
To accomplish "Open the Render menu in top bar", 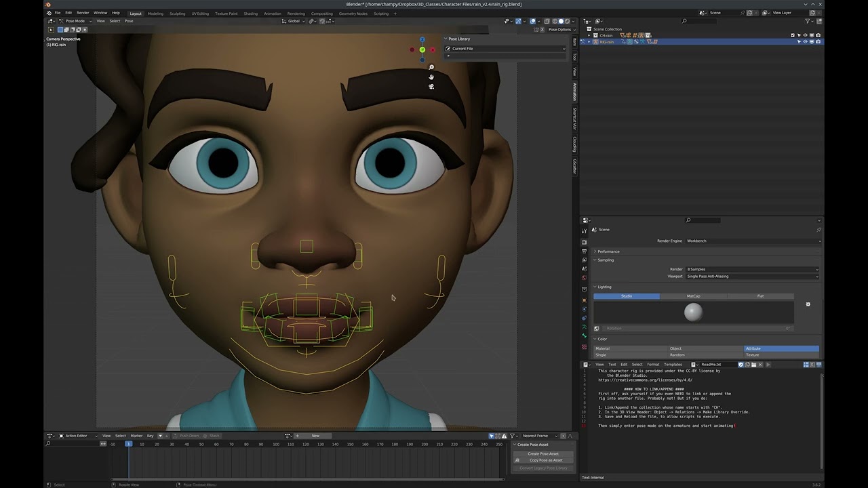I will pos(83,13).
